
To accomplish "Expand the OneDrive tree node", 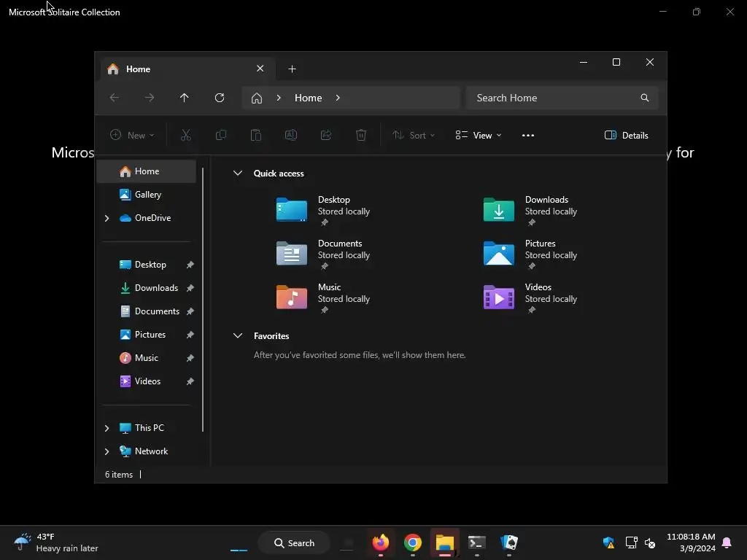I will coord(107,218).
